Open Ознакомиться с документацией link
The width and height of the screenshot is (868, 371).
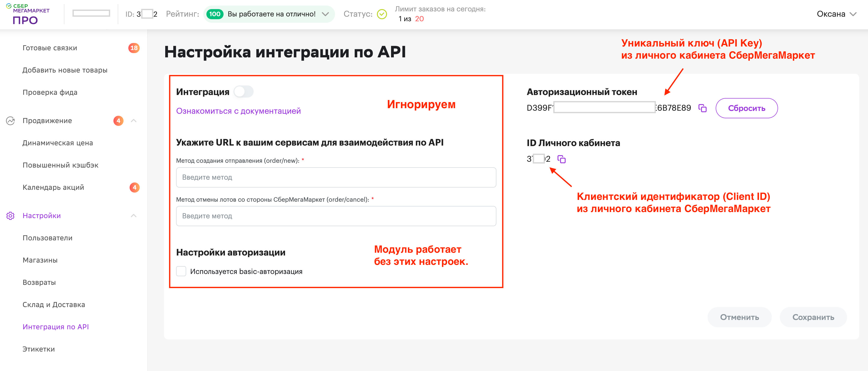(x=238, y=111)
